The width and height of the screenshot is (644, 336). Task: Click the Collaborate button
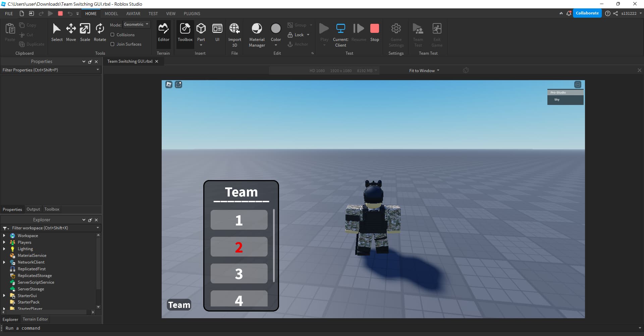coord(587,13)
